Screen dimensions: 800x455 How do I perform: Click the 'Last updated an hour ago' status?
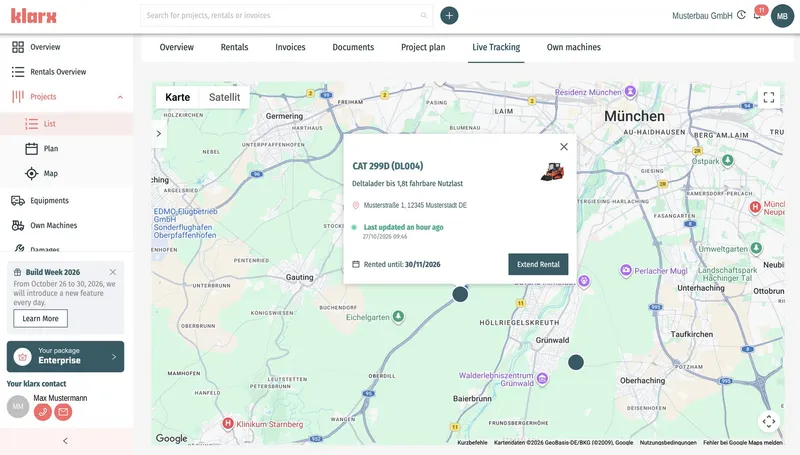coord(403,227)
